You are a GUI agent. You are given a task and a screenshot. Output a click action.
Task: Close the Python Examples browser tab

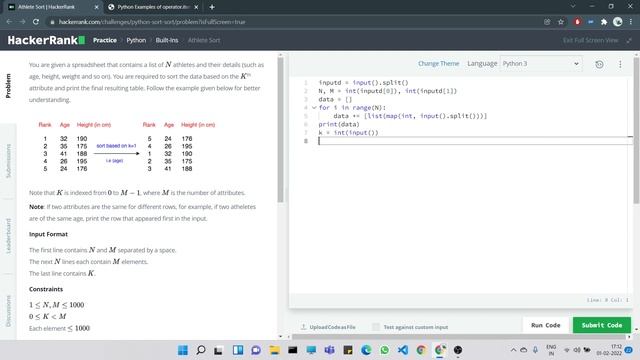[196, 7]
